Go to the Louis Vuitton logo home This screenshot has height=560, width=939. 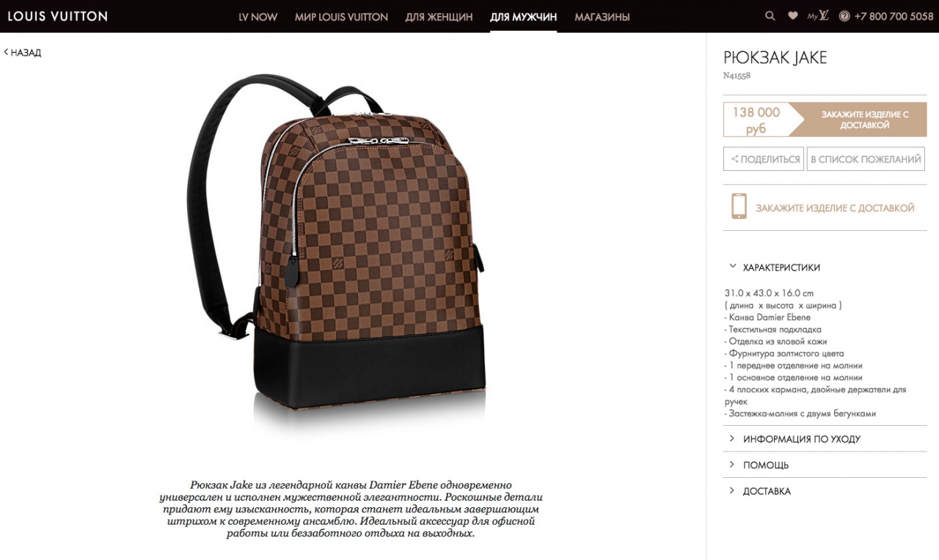click(x=57, y=15)
